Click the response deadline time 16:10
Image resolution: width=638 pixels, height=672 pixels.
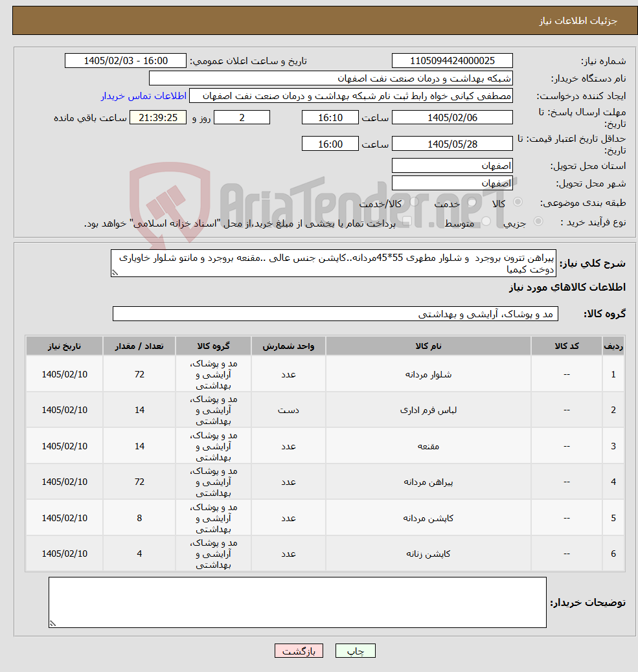pos(330,117)
